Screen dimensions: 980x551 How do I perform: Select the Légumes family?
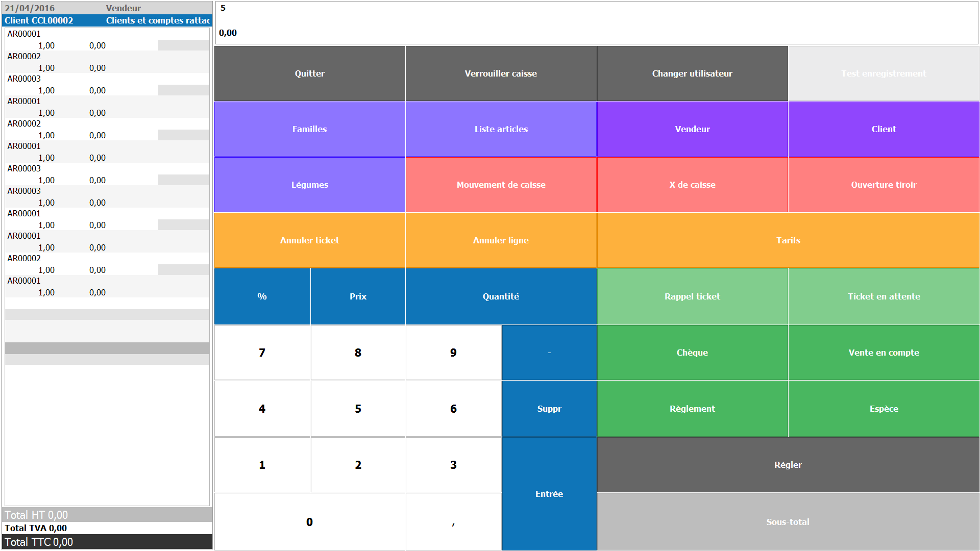tap(309, 185)
